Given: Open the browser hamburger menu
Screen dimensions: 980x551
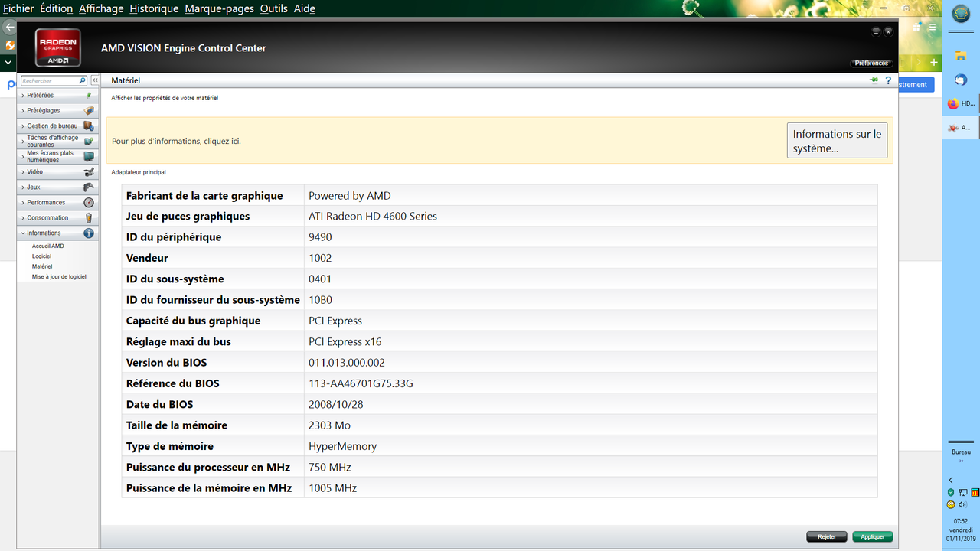Looking at the screenshot, I should (933, 27).
